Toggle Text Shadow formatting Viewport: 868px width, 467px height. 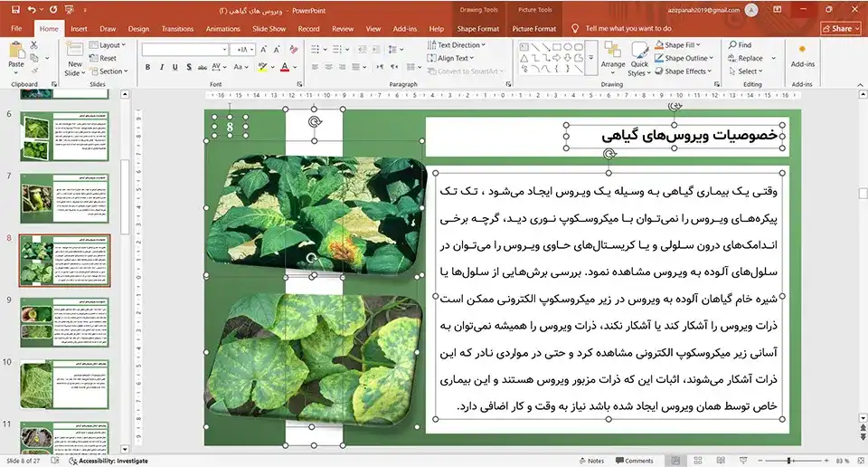pyautogui.click(x=189, y=67)
